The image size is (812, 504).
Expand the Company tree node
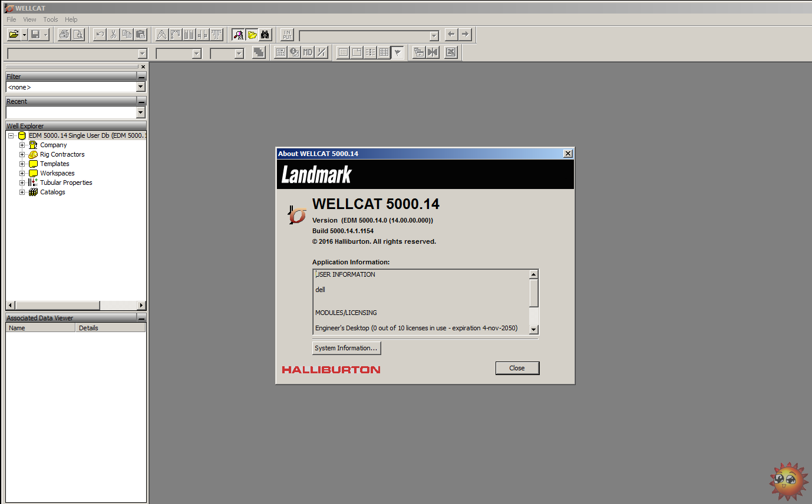pos(22,145)
